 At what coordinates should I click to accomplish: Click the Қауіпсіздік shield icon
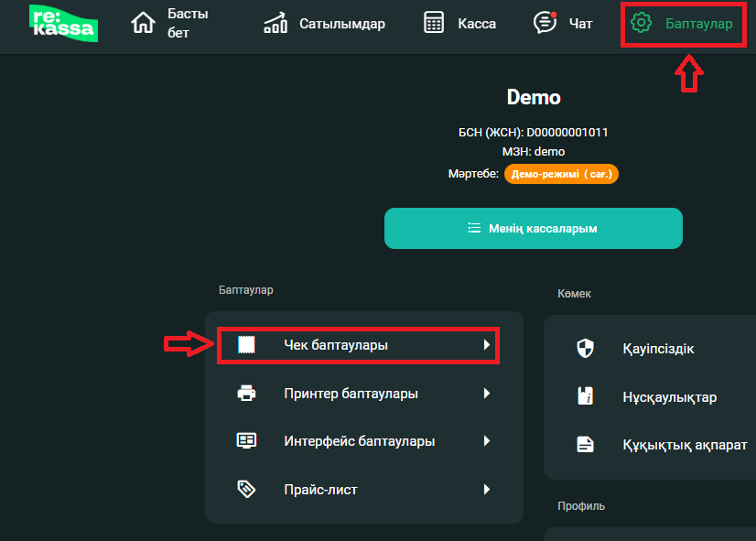pos(585,348)
